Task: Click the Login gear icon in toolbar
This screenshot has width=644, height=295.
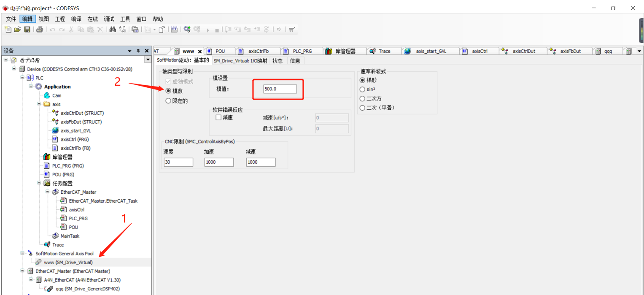Action: pyautogui.click(x=187, y=29)
